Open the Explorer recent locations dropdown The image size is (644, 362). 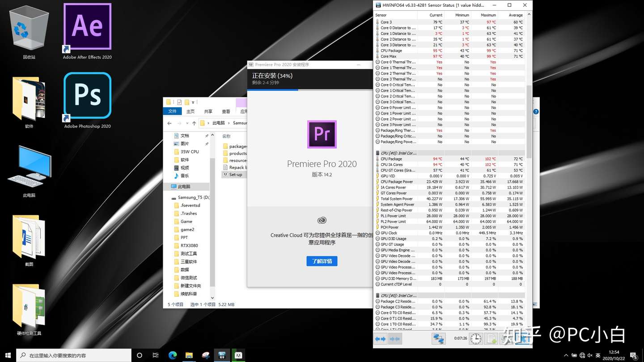point(186,123)
